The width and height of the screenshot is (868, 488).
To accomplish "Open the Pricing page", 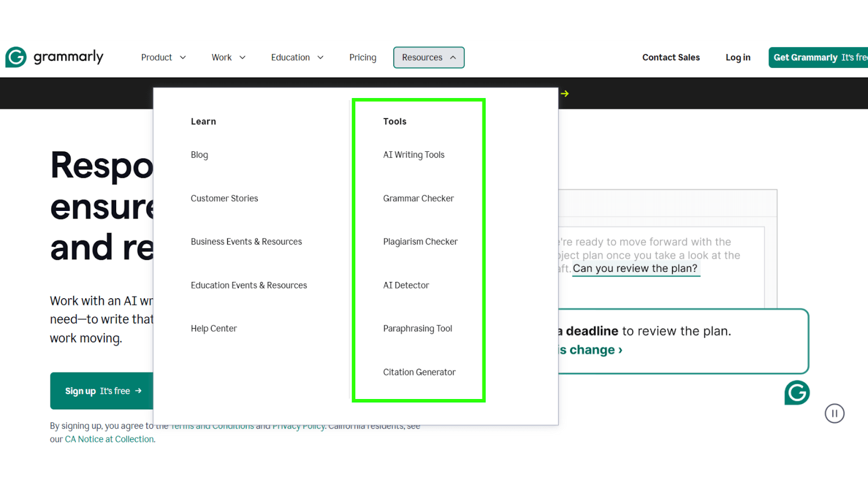I will [363, 57].
